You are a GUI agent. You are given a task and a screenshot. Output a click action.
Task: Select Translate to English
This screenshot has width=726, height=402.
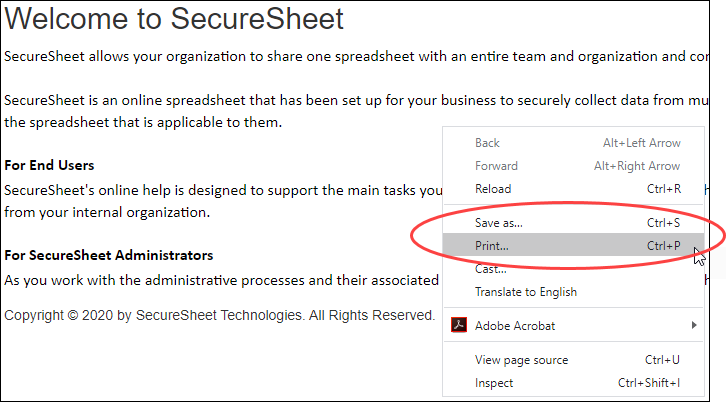tap(525, 292)
